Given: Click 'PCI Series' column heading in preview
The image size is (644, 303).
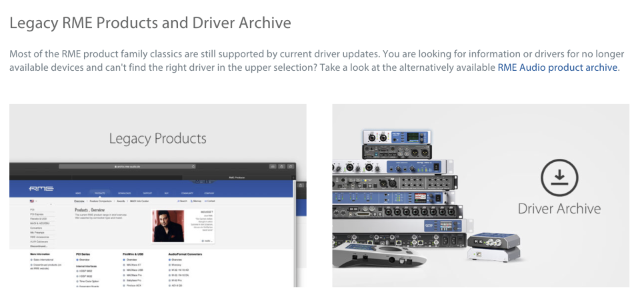Looking at the screenshot, I should click(x=83, y=254).
